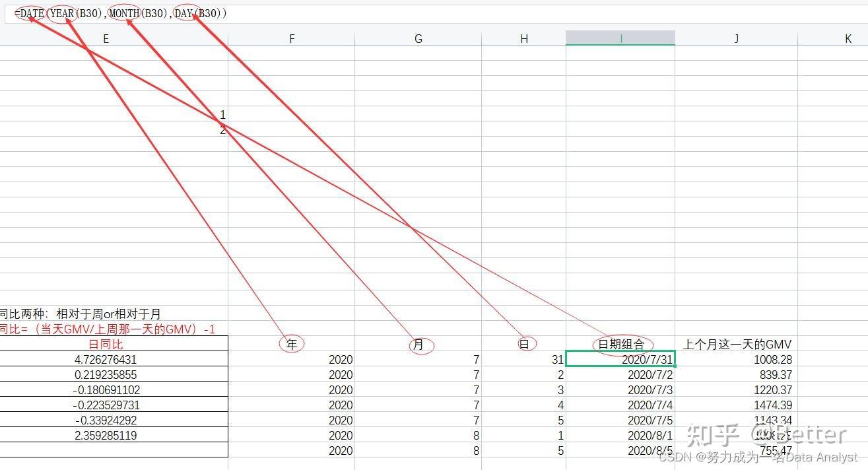Select cell with date 2020/8/1
868x470 pixels.
coord(620,435)
